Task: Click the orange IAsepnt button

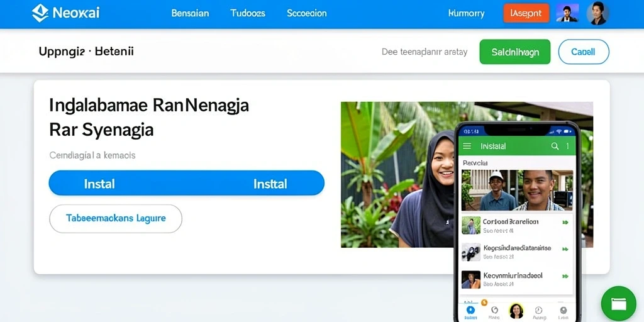Action: [526, 13]
